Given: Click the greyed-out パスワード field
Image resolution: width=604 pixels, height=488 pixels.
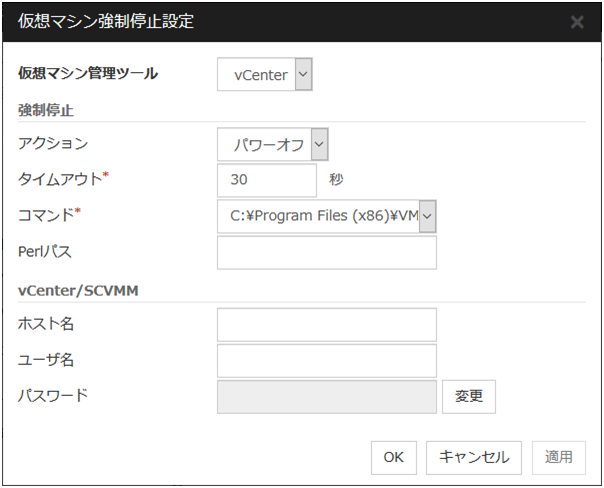Looking at the screenshot, I should tap(326, 396).
